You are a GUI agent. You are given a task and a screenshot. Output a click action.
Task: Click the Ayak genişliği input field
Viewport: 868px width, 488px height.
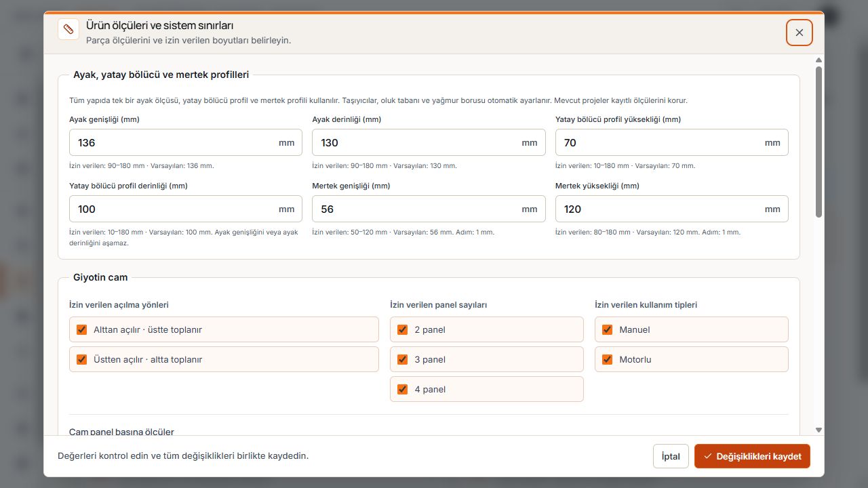(x=185, y=142)
